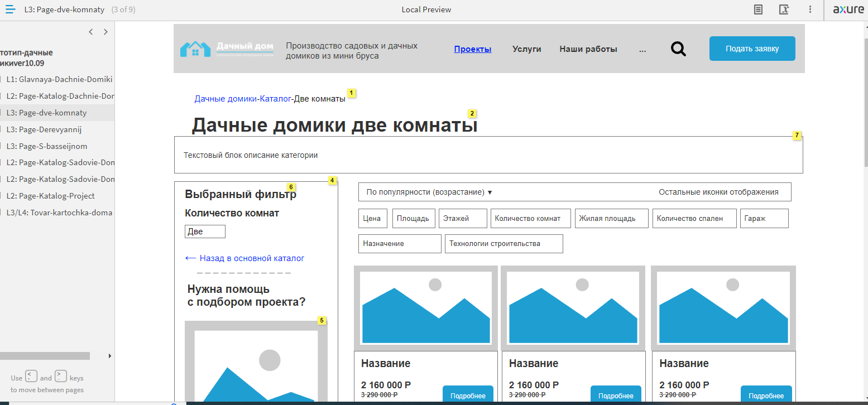Expand the "..." navigation overflow item
The image size is (868, 405).
point(642,49)
